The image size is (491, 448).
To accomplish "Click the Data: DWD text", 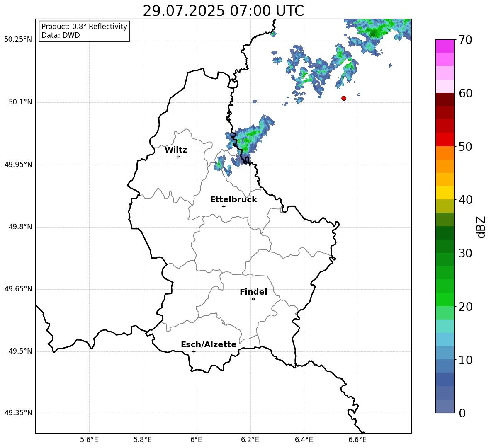I will (61, 35).
